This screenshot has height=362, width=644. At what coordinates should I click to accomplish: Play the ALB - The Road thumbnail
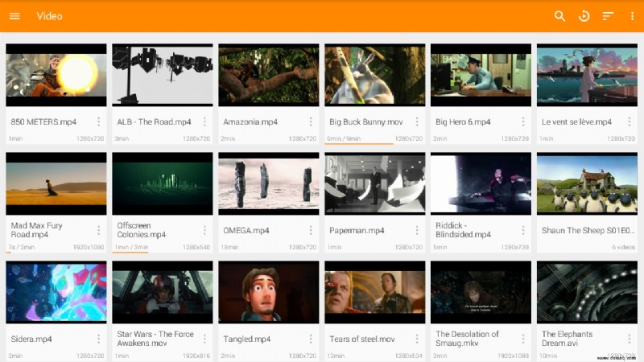(163, 75)
